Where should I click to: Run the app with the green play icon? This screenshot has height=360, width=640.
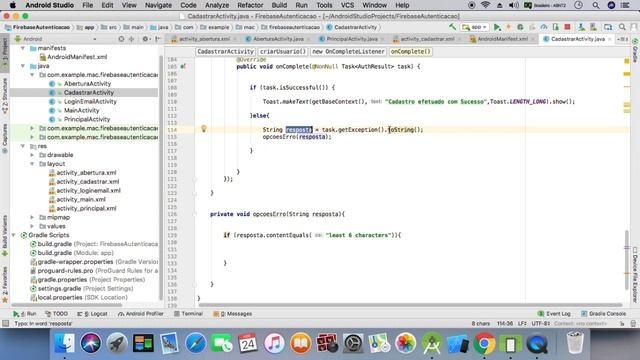coord(497,27)
